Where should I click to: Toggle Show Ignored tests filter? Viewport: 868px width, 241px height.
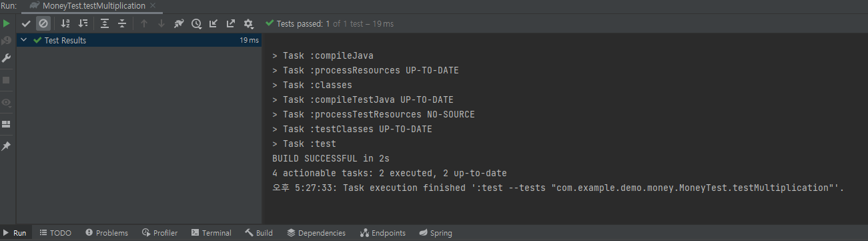tap(43, 23)
